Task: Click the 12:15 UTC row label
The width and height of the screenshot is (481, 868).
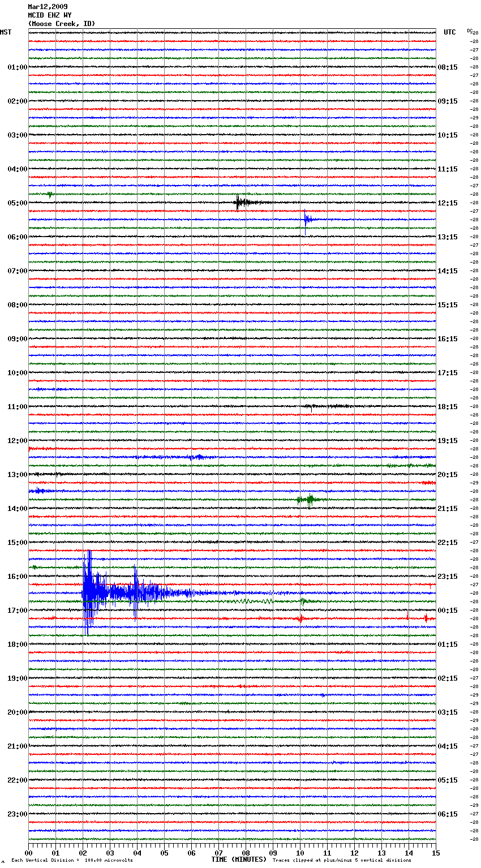Action: click(x=448, y=203)
